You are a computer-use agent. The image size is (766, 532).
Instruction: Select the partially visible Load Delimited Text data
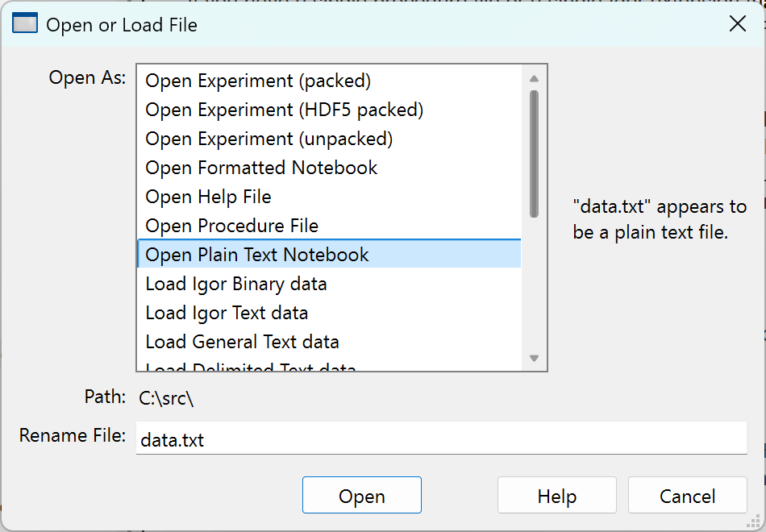click(250, 368)
